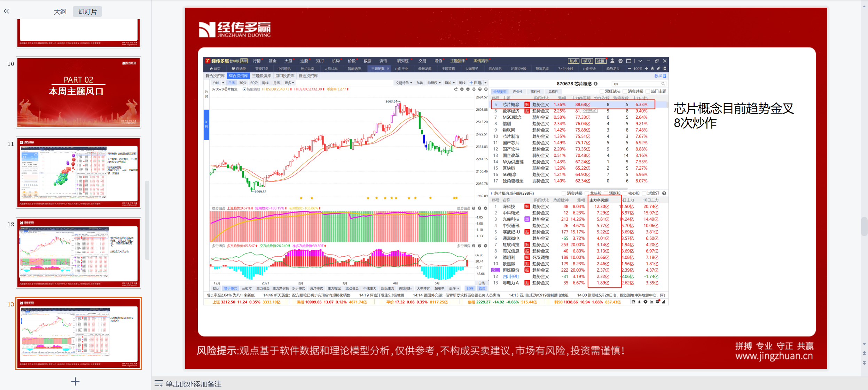Zoom out with the minus beside 100%
Viewport: 868px width, 390px height.
click(629, 69)
